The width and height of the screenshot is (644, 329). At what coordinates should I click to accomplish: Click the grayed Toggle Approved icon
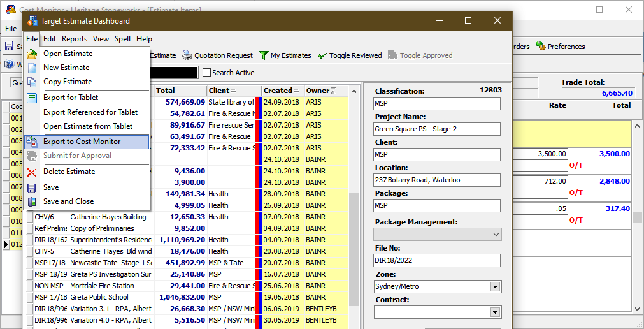coord(392,55)
